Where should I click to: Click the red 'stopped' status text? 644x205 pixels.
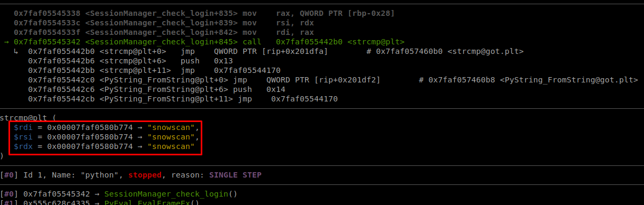coord(145,175)
